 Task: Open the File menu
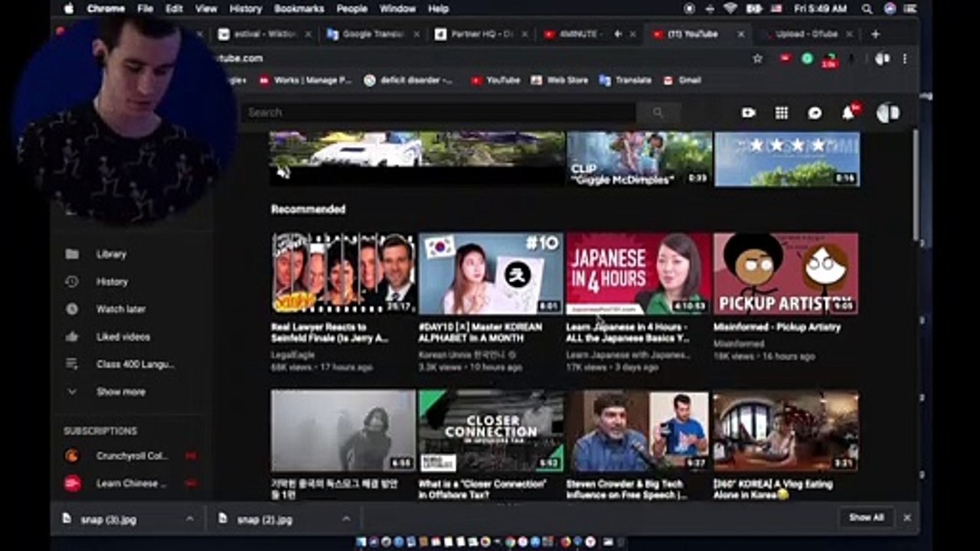click(x=145, y=8)
